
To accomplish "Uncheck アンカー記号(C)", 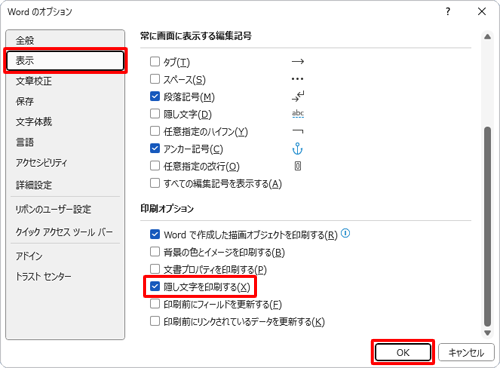I will coord(155,148).
